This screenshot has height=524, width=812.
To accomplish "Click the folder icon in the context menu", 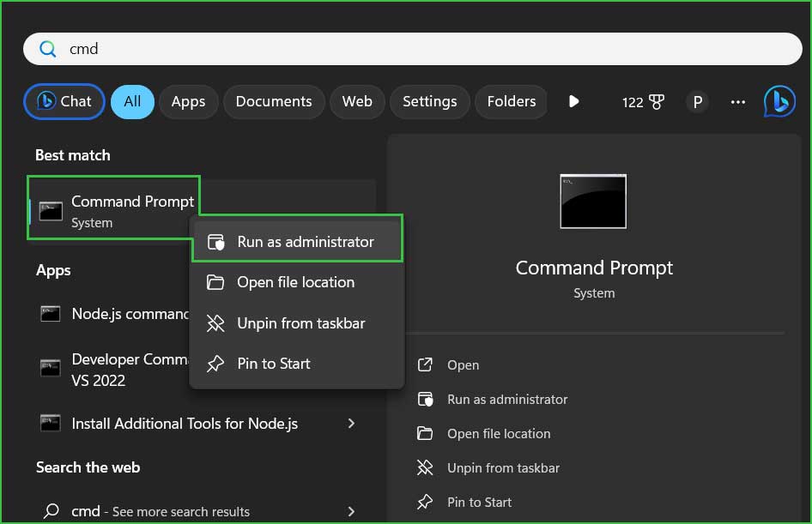I will click(x=215, y=282).
